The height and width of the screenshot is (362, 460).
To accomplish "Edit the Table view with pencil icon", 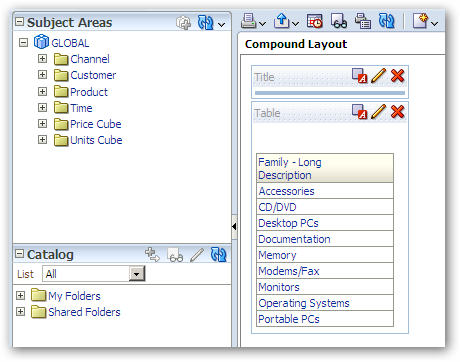I will pos(378,111).
